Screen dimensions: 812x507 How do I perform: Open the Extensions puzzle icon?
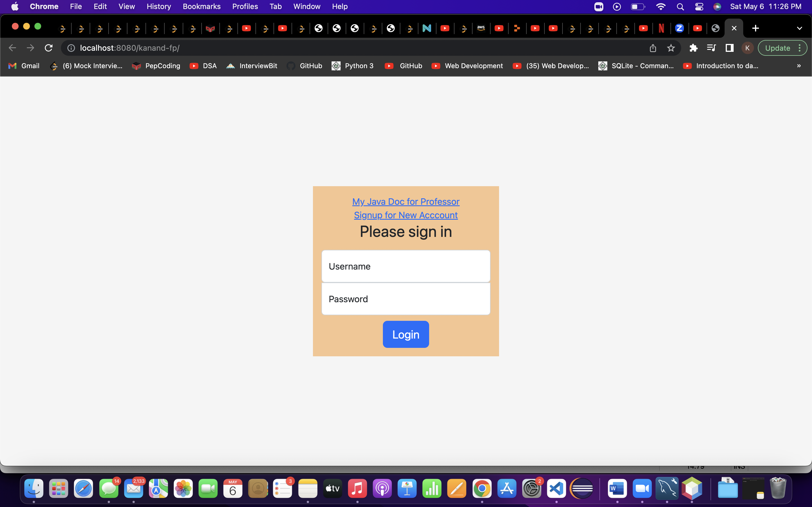point(693,48)
